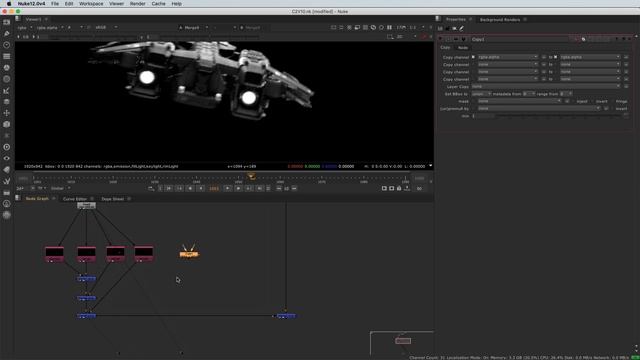The image size is (640, 360).
Task: Open the viewer rgba.alpha channel dropdown
Action: click(50, 28)
